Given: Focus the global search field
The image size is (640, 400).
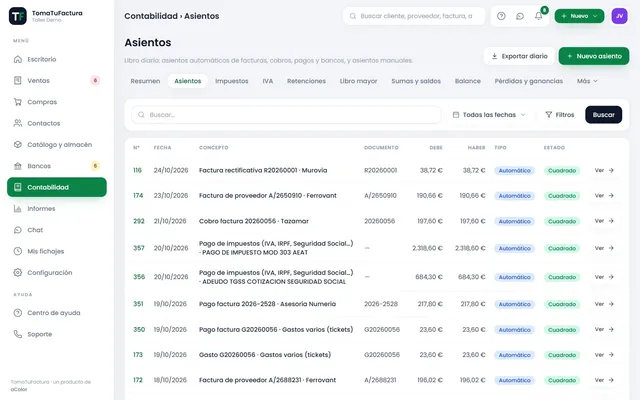Looking at the screenshot, I should [x=414, y=16].
